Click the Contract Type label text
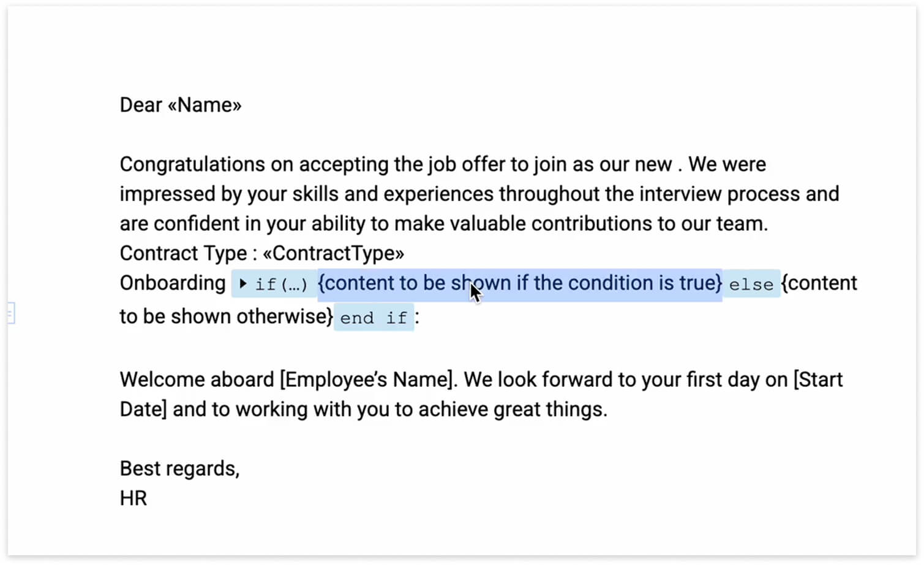The height and width of the screenshot is (565, 924). click(x=184, y=253)
